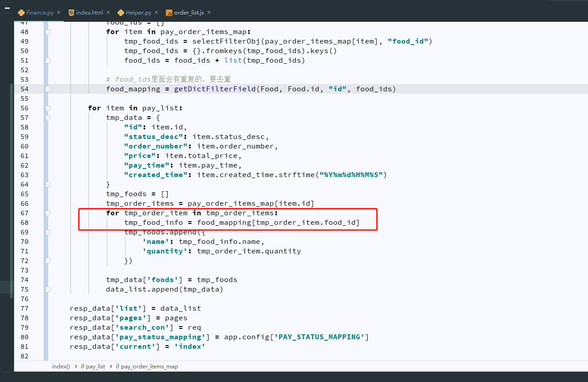
Task: Click the strftime format string on line 64
Action: [x=352, y=174]
